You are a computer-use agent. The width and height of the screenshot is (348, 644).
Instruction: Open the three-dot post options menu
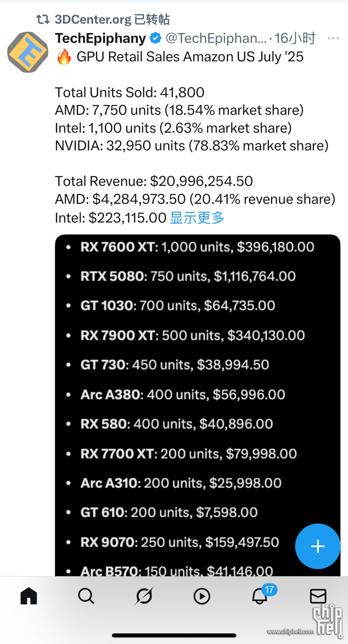[x=333, y=38]
